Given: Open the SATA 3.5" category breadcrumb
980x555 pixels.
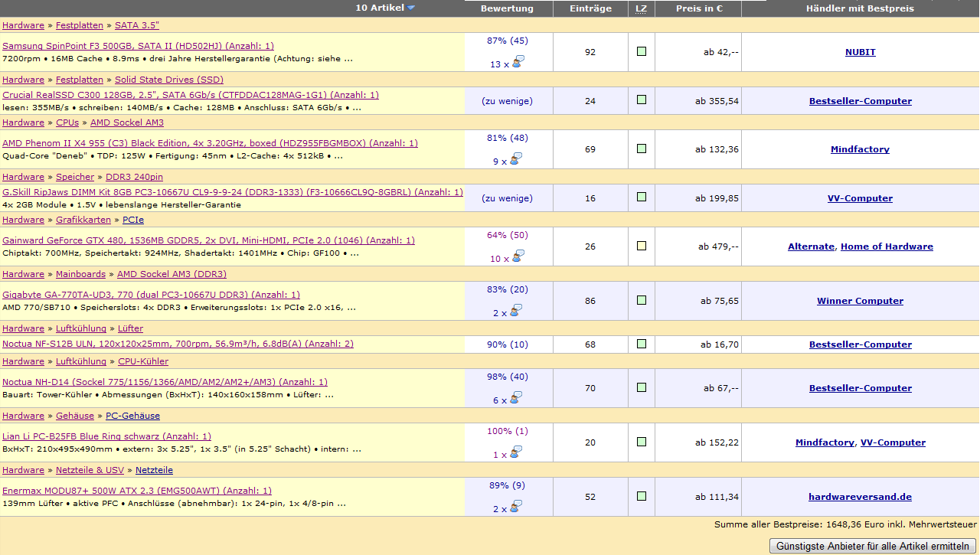Looking at the screenshot, I should point(137,25).
